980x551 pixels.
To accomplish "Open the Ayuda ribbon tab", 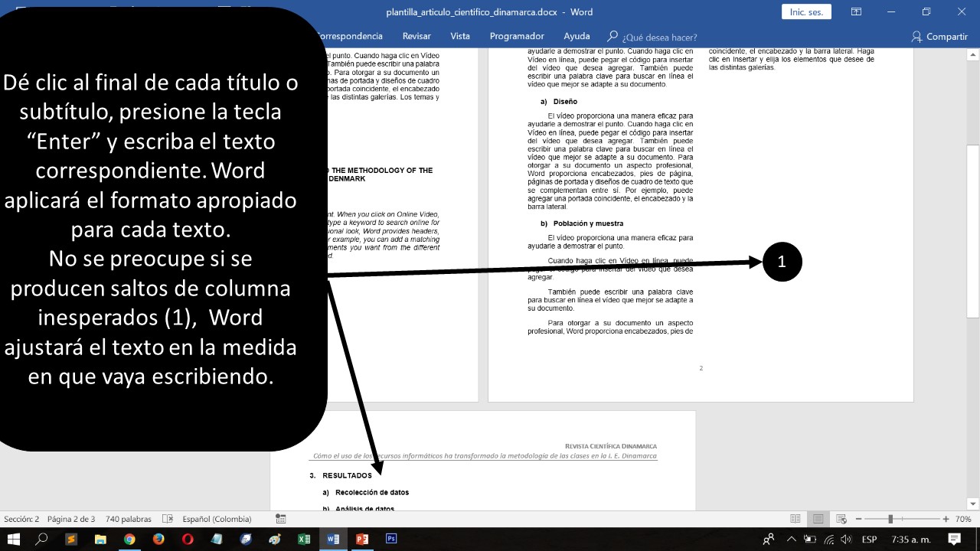I will pyautogui.click(x=577, y=36).
